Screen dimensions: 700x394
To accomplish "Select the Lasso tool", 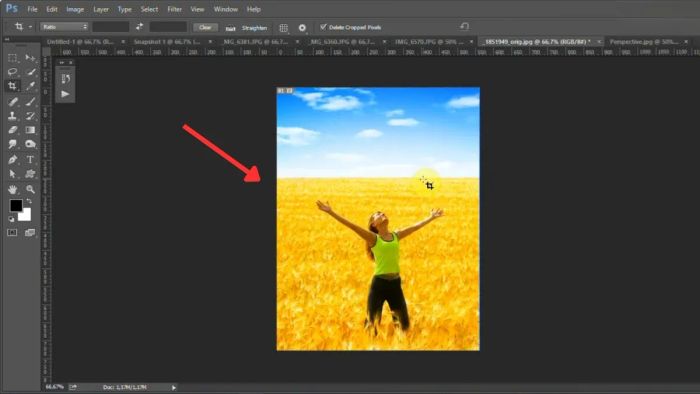I will (x=12, y=71).
